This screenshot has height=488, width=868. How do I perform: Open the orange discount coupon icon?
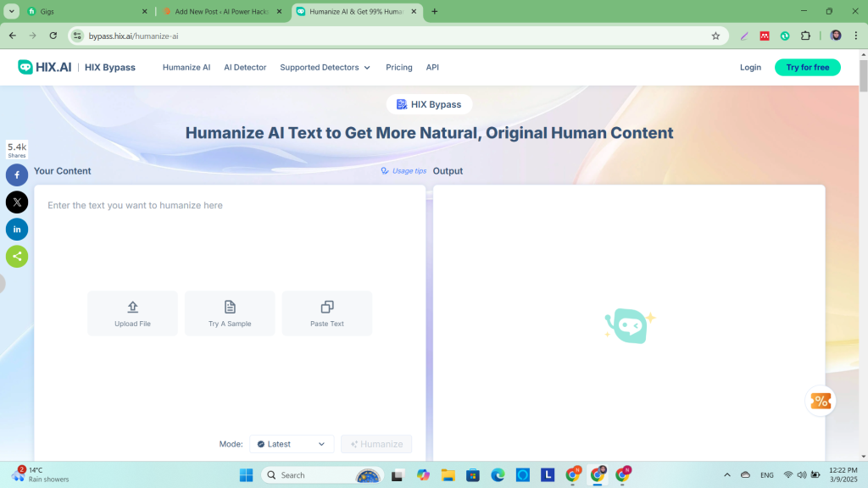pos(821,401)
